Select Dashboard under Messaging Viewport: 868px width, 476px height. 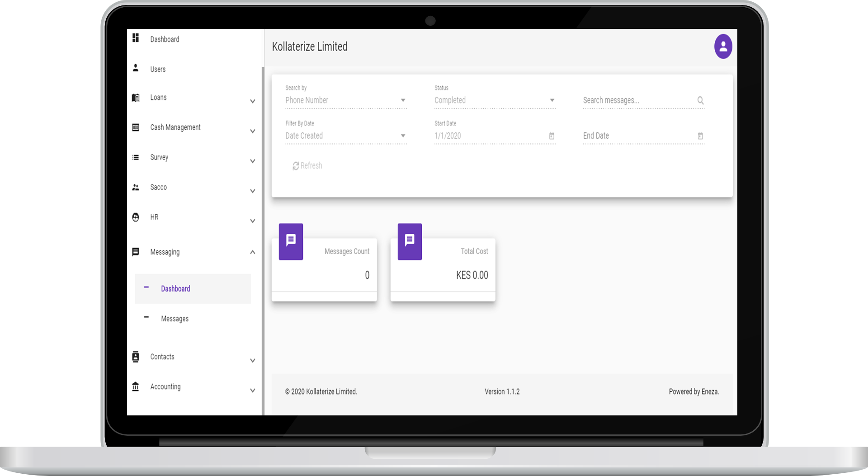pyautogui.click(x=193, y=288)
